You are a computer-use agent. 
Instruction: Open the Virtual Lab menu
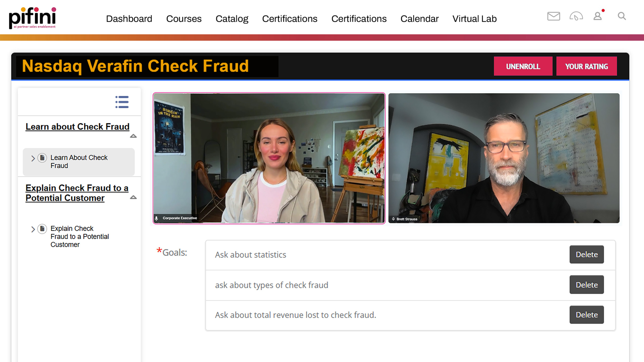click(x=474, y=19)
